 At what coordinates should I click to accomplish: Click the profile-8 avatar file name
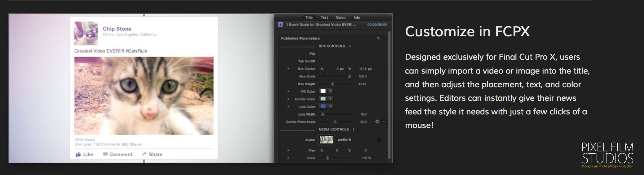pos(344,140)
